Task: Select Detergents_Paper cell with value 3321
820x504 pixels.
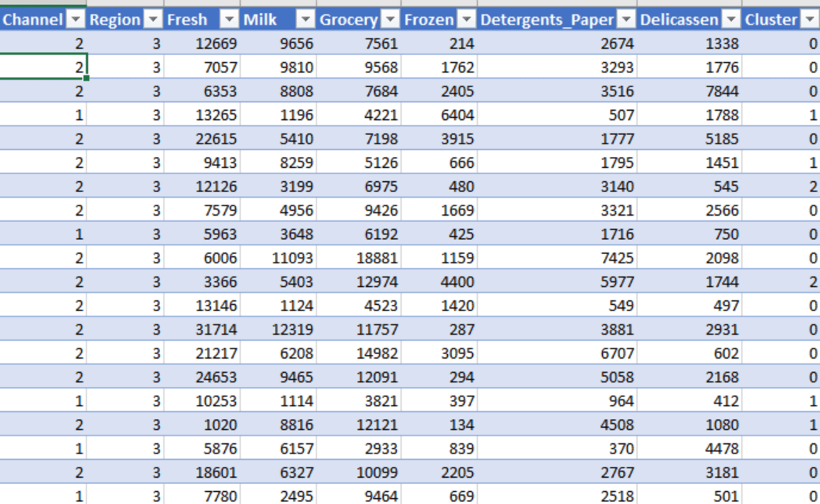Action: pyautogui.click(x=557, y=210)
